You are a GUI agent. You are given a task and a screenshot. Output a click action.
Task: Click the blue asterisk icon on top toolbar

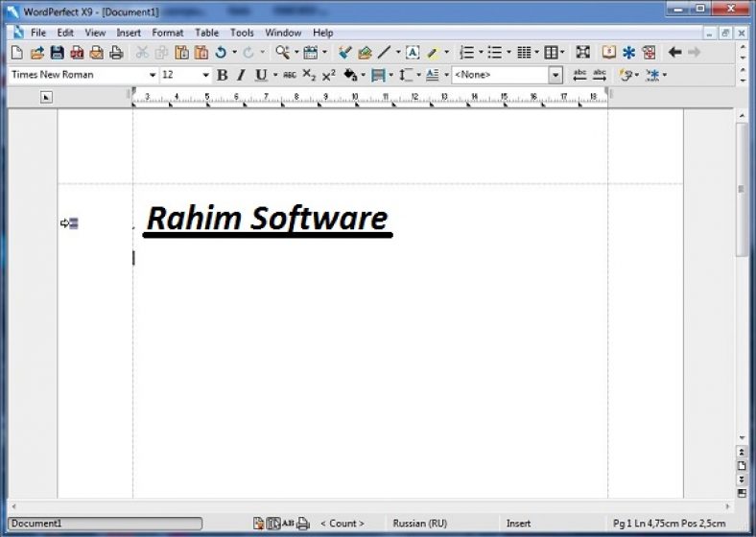[628, 52]
